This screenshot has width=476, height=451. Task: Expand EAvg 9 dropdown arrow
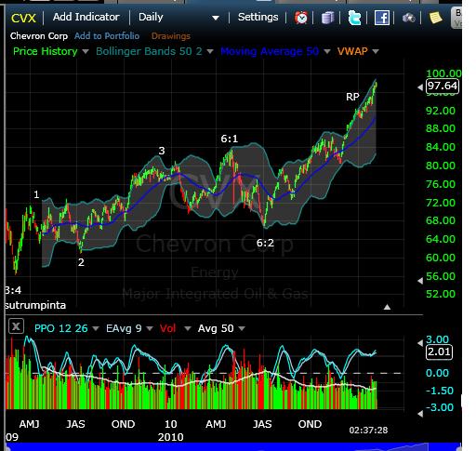pos(150,328)
